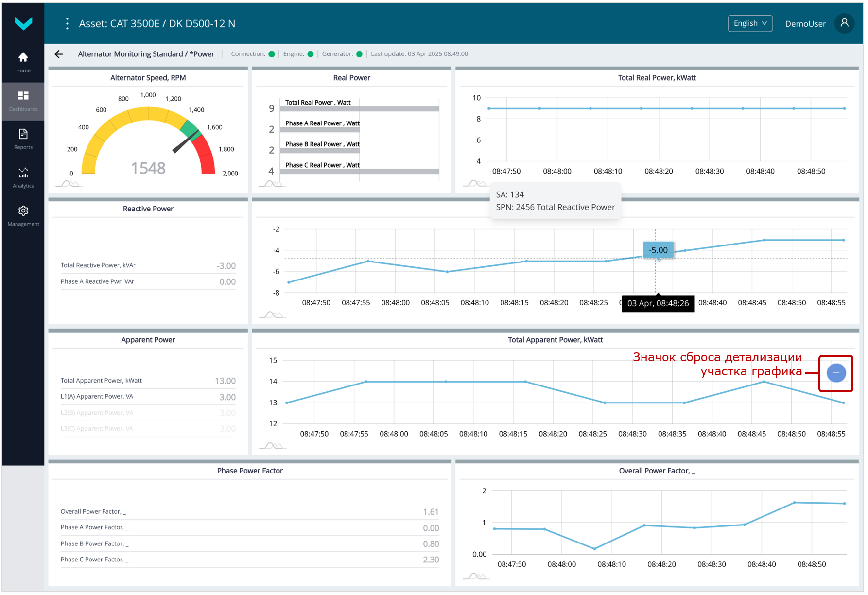
Task: Toggle the faded L3(C) Apparent Power row
Action: click(x=148, y=429)
